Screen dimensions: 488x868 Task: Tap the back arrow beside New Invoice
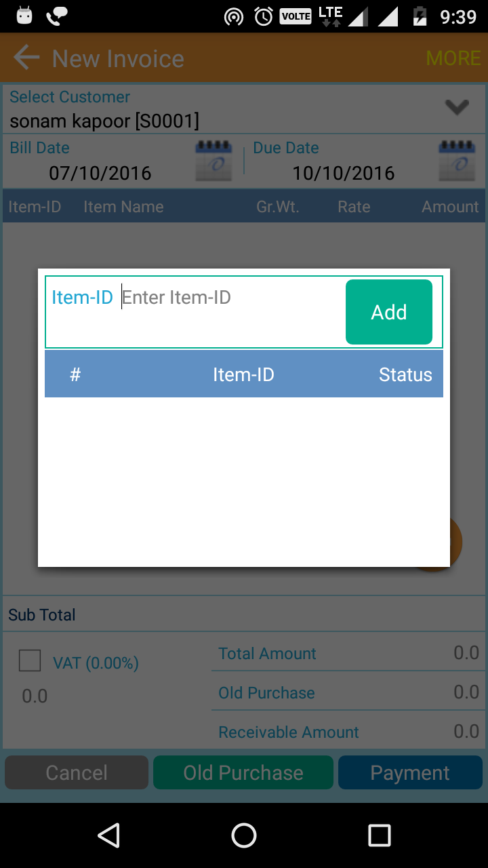[26, 58]
